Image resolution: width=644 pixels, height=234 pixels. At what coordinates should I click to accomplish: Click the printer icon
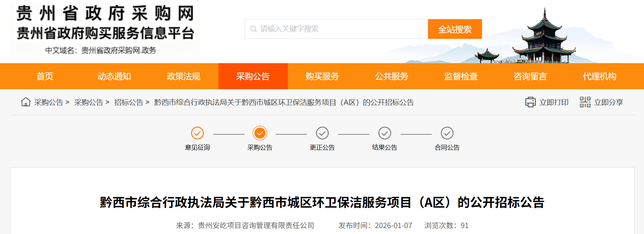(530, 102)
